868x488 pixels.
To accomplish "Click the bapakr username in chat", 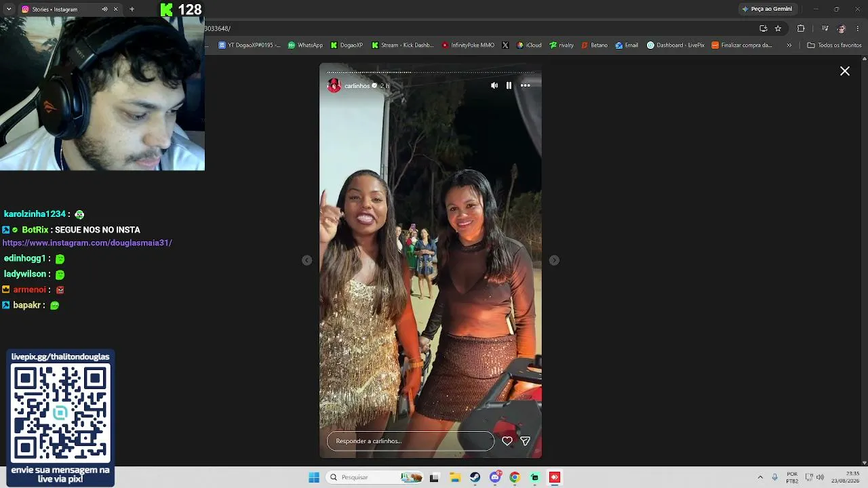I will 27,305.
